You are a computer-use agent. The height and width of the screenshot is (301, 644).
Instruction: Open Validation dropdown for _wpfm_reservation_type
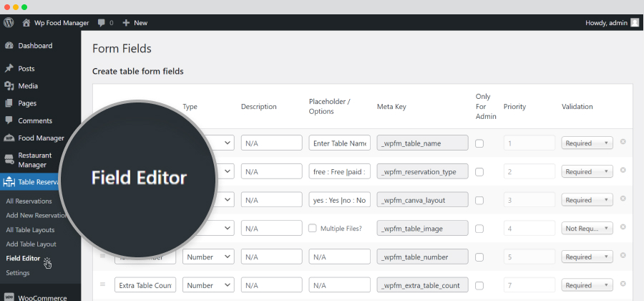587,171
